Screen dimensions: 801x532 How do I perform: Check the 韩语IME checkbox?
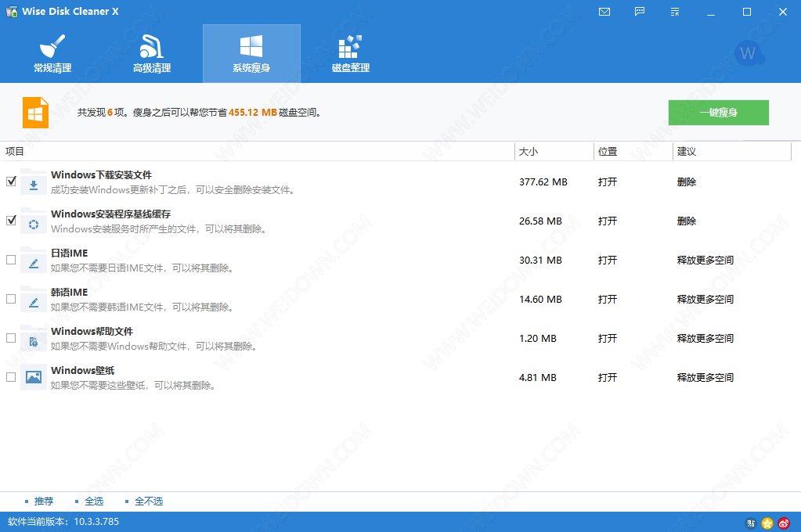11,299
